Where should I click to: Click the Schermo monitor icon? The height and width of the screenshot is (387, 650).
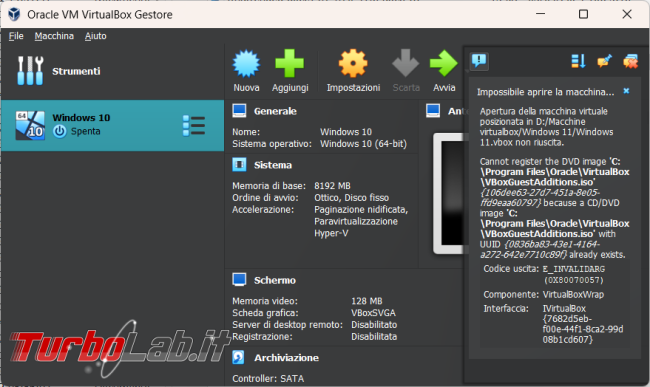(x=239, y=280)
